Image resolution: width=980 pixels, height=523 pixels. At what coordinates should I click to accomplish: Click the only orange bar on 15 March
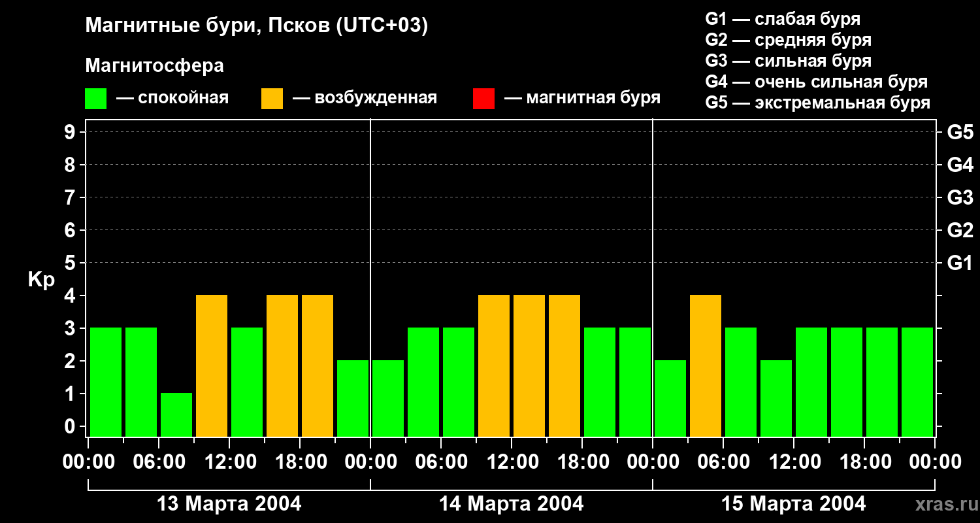click(x=706, y=365)
